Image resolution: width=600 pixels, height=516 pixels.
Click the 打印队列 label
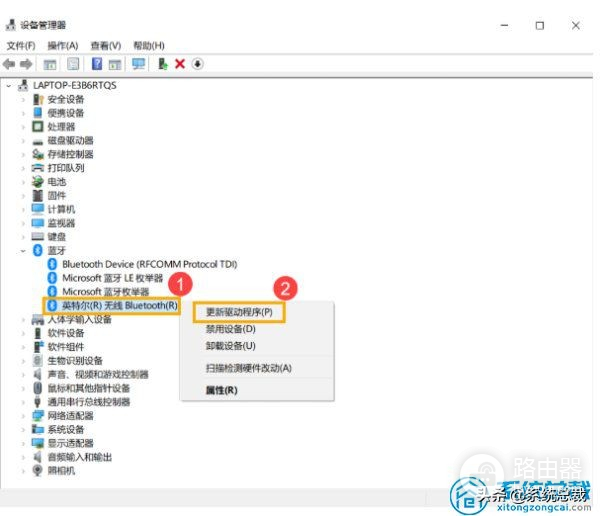(x=66, y=168)
